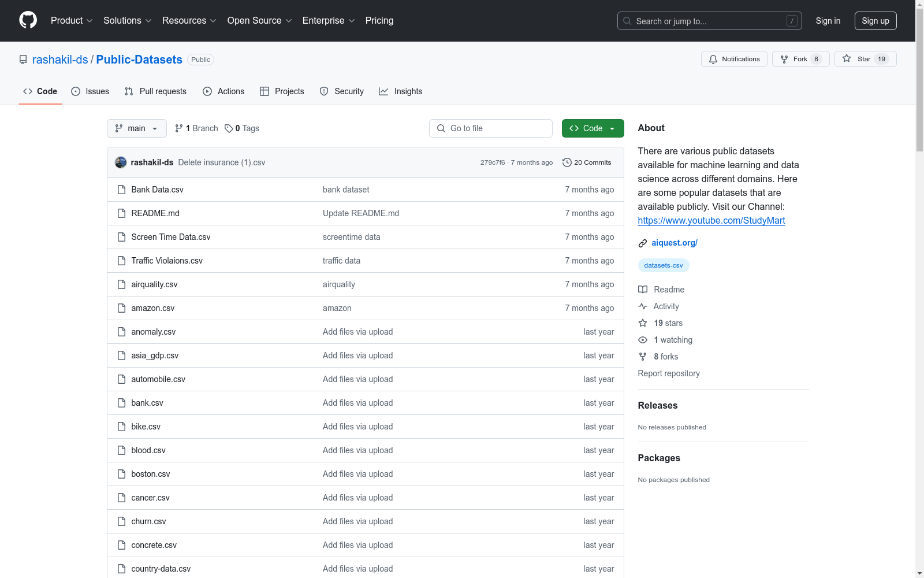Expand the Solutions menu

(x=128, y=21)
